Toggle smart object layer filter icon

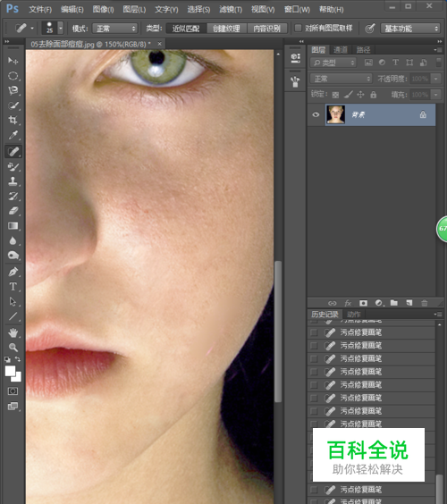(424, 63)
